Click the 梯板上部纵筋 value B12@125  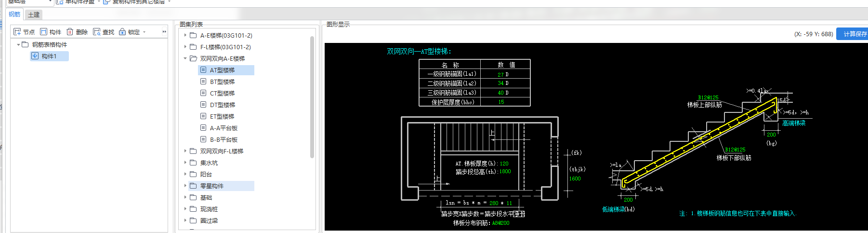[x=708, y=97]
